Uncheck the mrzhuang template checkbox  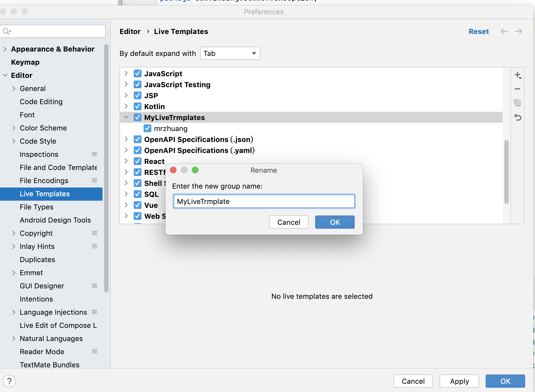click(x=147, y=128)
